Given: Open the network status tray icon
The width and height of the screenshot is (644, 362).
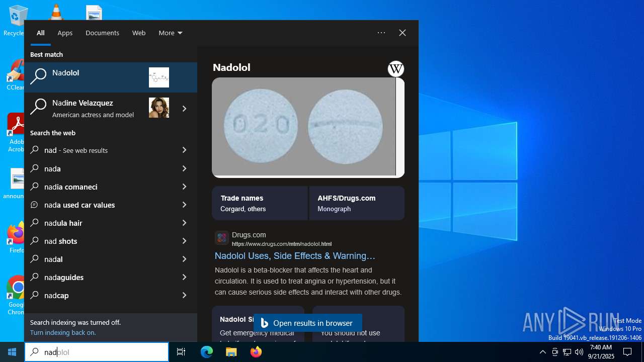Looking at the screenshot, I should coord(567,352).
